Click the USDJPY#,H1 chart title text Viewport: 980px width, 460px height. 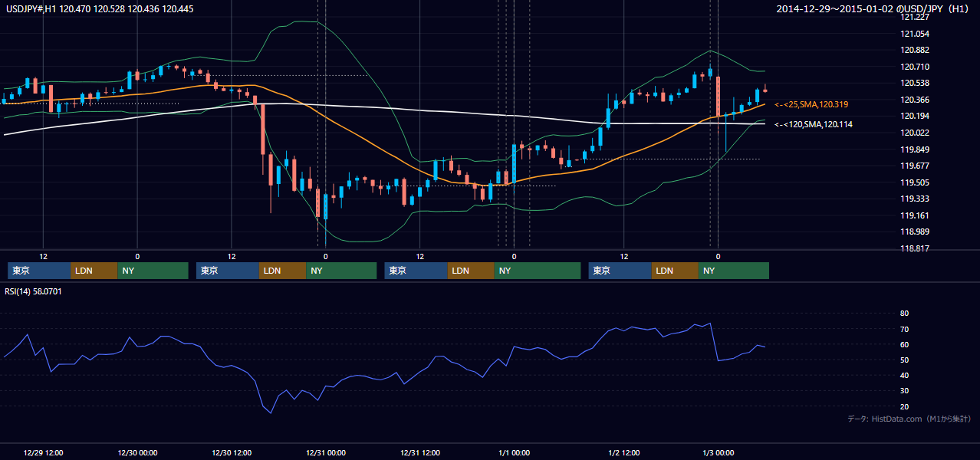pos(99,8)
